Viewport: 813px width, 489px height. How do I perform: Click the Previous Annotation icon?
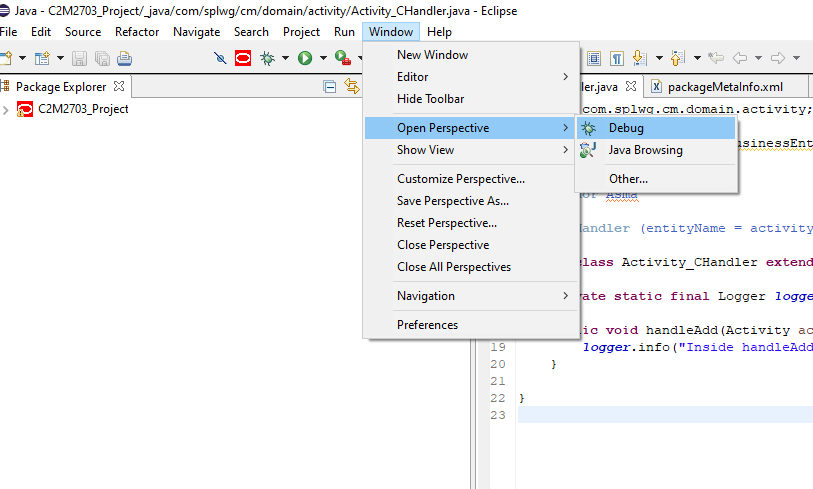point(678,58)
